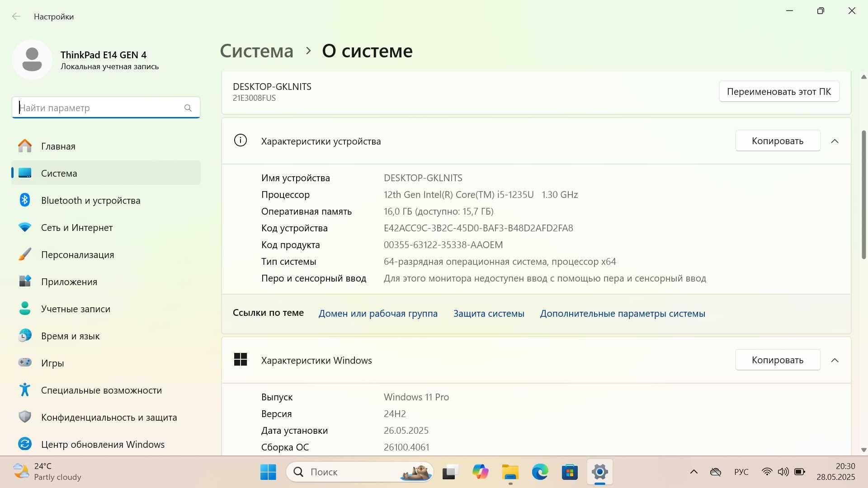Open Главная in the sidebar
The height and width of the screenshot is (488, 868).
point(106,146)
